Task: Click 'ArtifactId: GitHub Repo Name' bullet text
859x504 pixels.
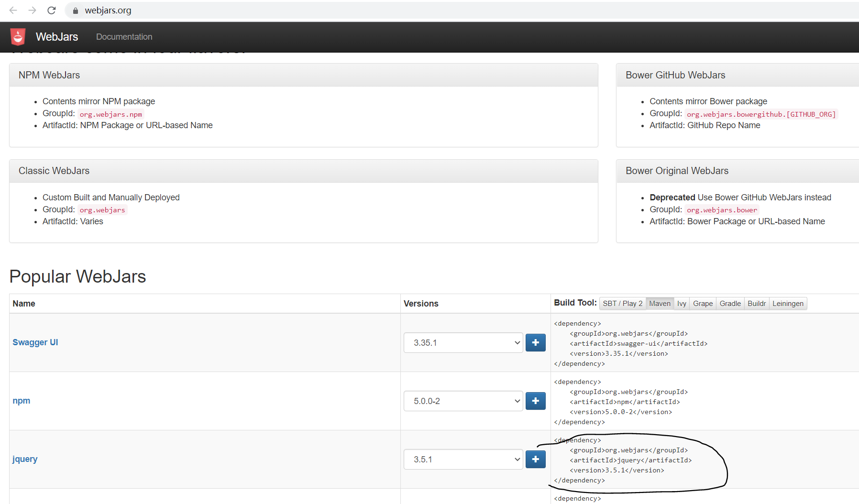Action: [705, 125]
